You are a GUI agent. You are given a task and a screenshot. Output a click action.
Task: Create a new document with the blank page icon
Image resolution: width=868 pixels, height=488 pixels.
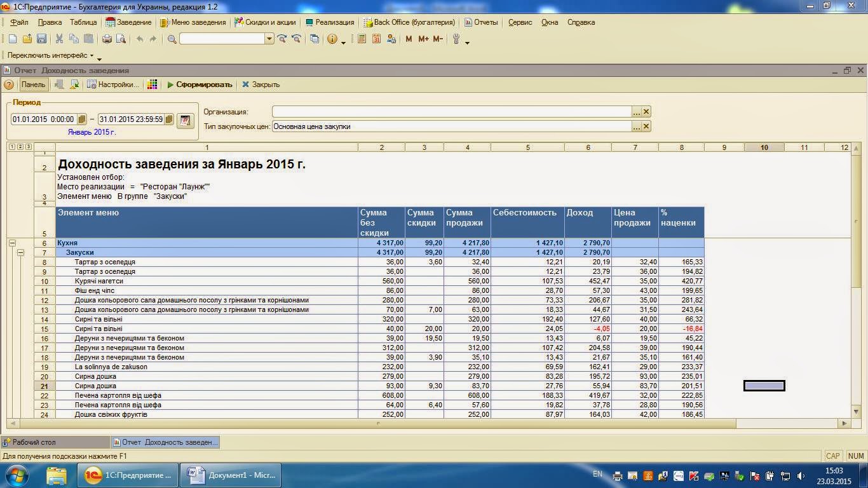[x=13, y=39]
